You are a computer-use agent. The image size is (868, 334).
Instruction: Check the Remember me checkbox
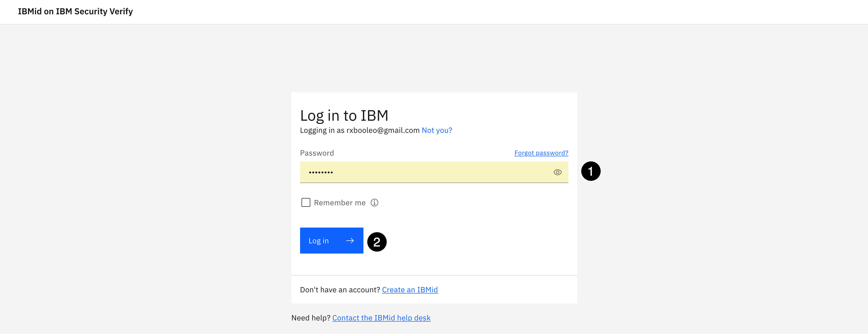306,202
